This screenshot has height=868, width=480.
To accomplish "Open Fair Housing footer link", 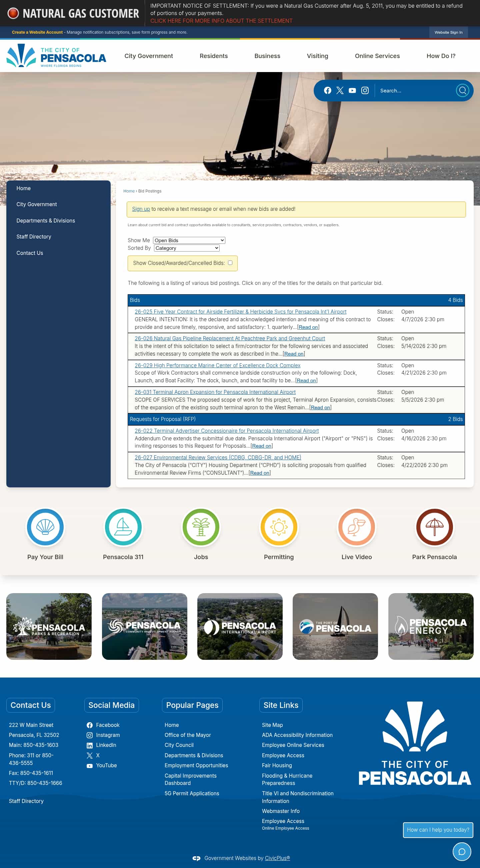I will coord(277,765).
